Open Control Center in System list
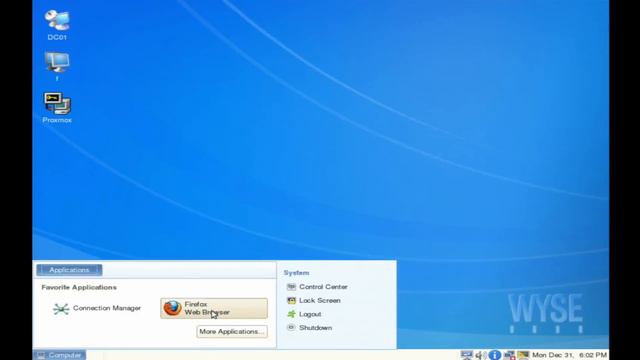The height and width of the screenshot is (360, 640). point(317,287)
